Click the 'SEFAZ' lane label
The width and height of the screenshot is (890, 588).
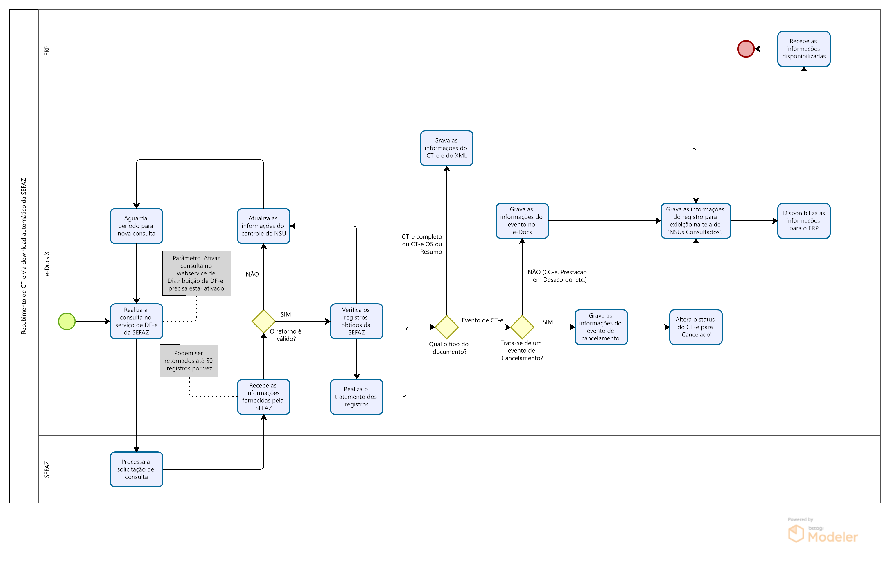[x=47, y=469]
